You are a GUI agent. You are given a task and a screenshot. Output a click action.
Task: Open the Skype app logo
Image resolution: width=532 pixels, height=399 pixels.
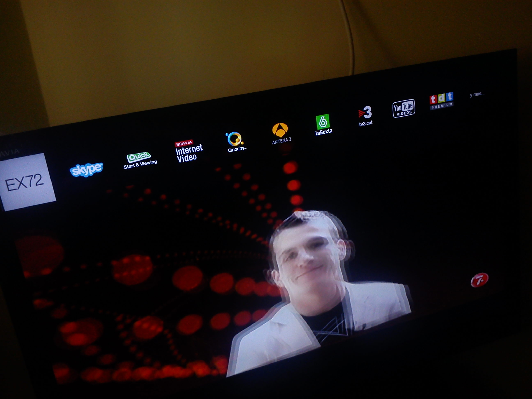(87, 170)
